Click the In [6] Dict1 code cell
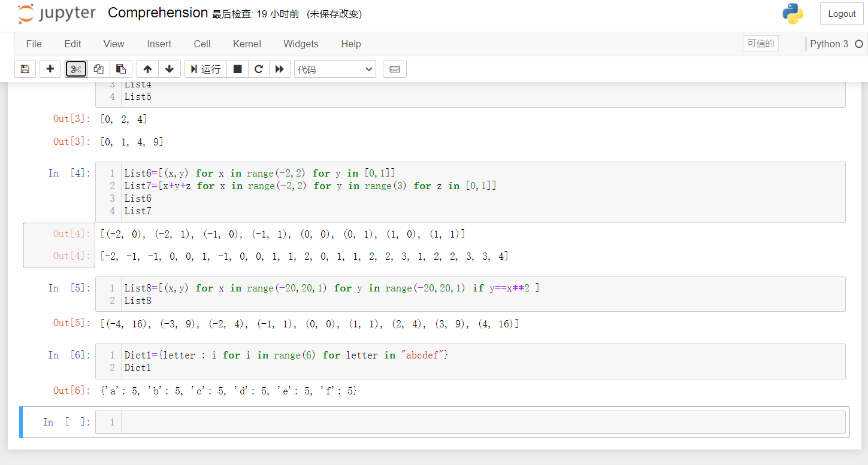The width and height of the screenshot is (868, 465). (470, 361)
